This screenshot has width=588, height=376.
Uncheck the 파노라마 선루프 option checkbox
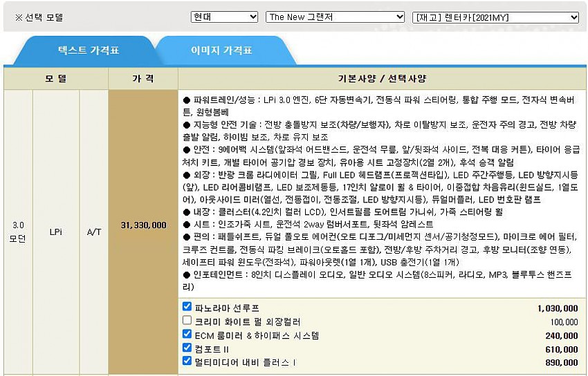[x=187, y=306]
